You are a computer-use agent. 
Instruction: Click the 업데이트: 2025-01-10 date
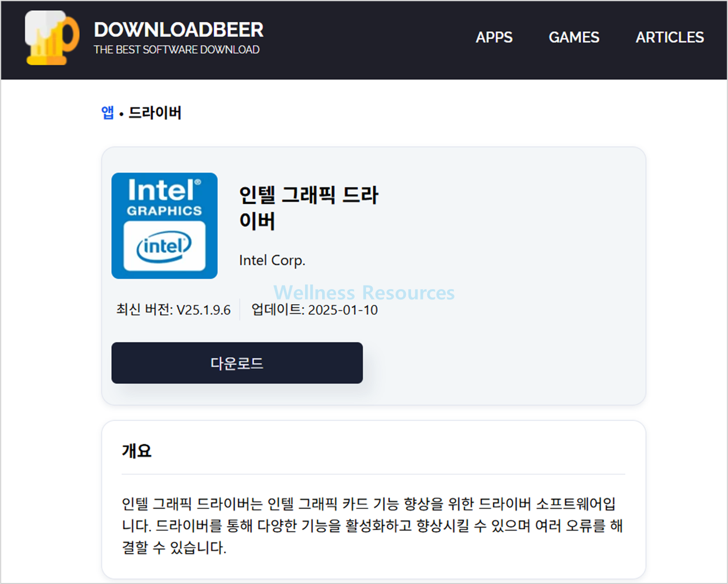point(314,310)
